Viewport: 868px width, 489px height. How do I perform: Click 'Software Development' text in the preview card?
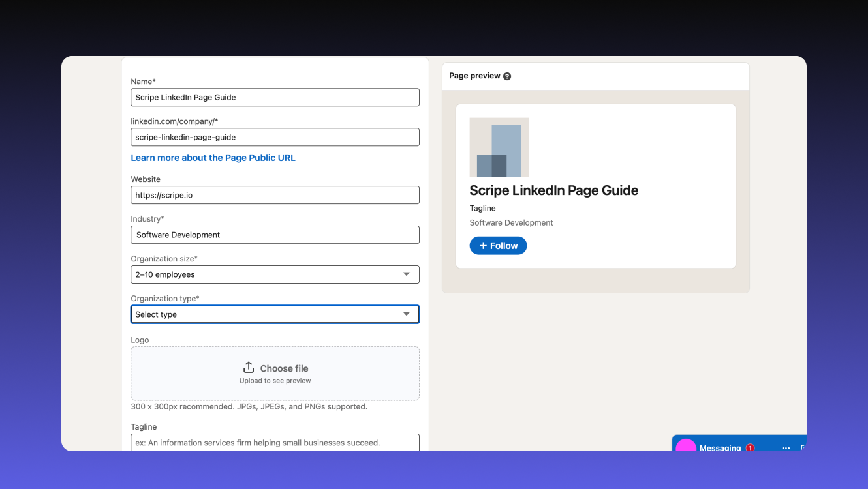point(511,222)
